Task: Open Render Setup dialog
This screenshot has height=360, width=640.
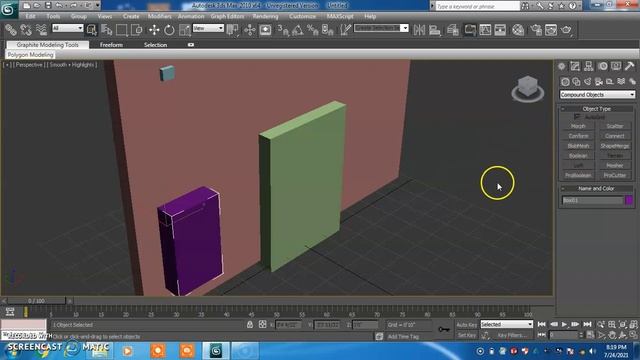Action: 536,30
